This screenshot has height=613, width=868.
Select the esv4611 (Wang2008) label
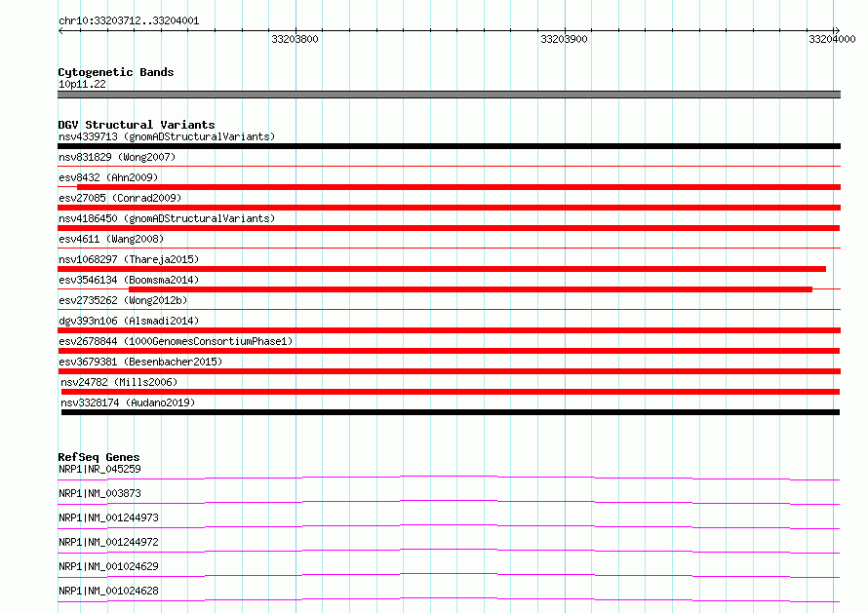[111, 239]
